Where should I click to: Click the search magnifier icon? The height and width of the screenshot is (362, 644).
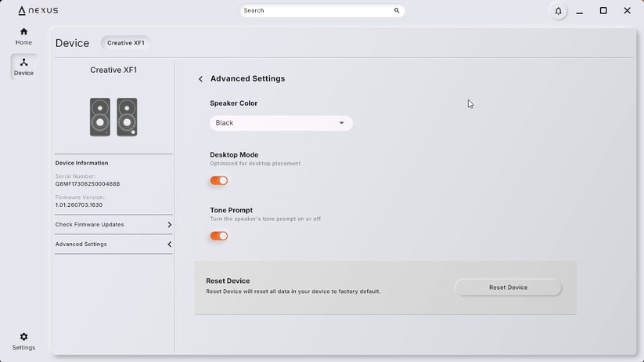tap(397, 11)
